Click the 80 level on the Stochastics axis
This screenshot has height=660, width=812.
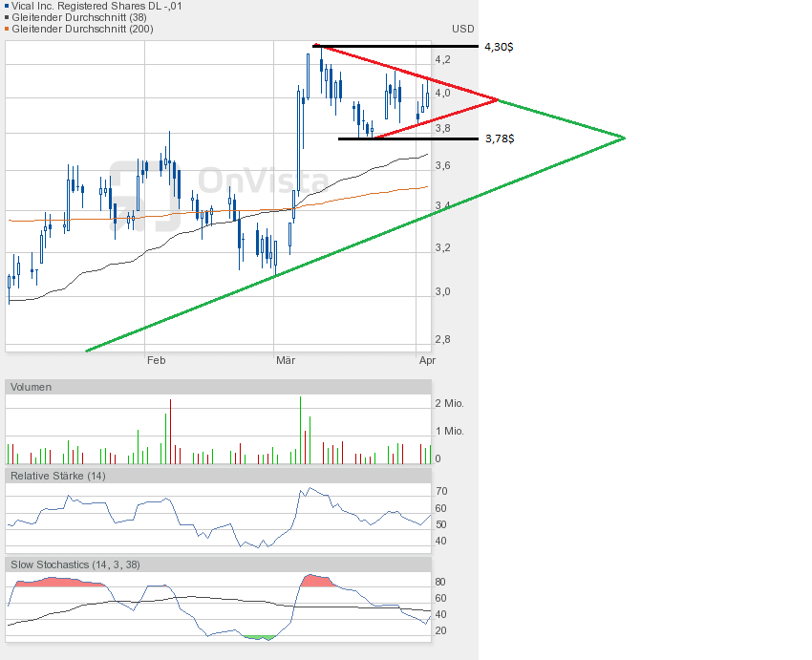(x=440, y=582)
